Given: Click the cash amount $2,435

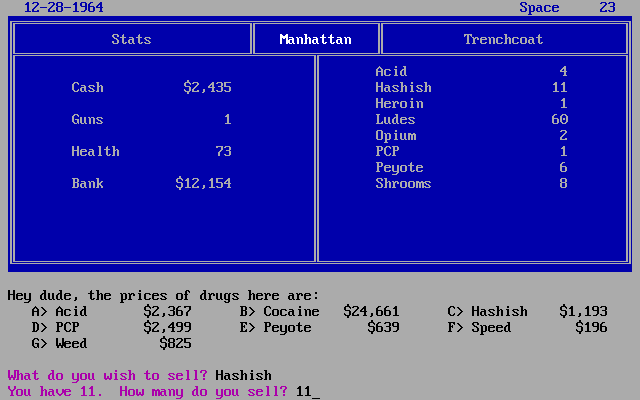Looking at the screenshot, I should click(207, 87).
